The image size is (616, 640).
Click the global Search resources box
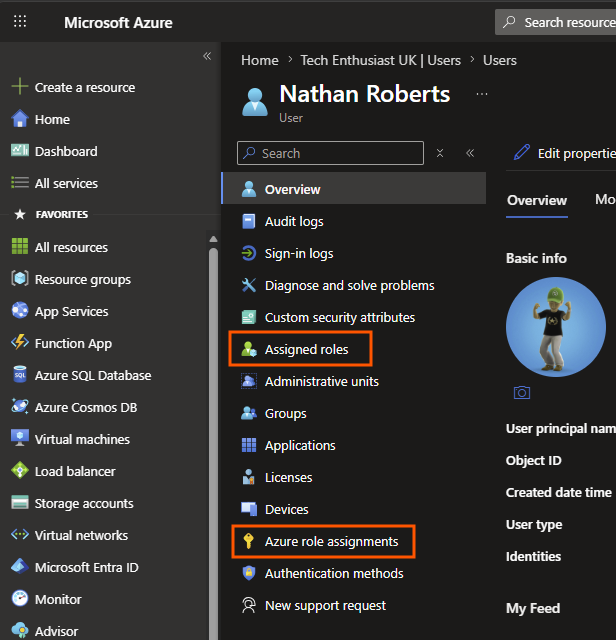(x=556, y=22)
